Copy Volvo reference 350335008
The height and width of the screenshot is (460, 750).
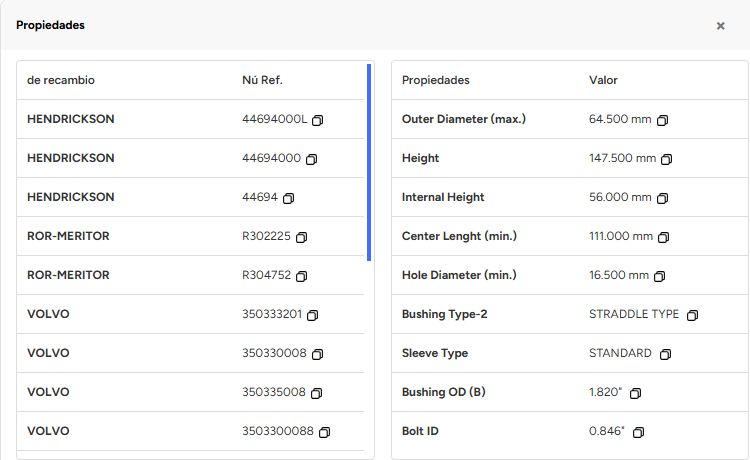(x=317, y=393)
